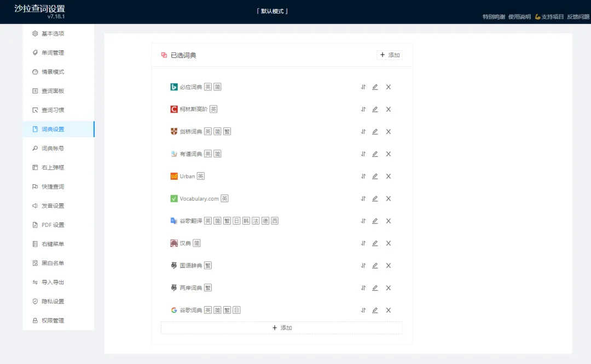Click the 默认模式 profile title
591x364 pixels.
272,11
